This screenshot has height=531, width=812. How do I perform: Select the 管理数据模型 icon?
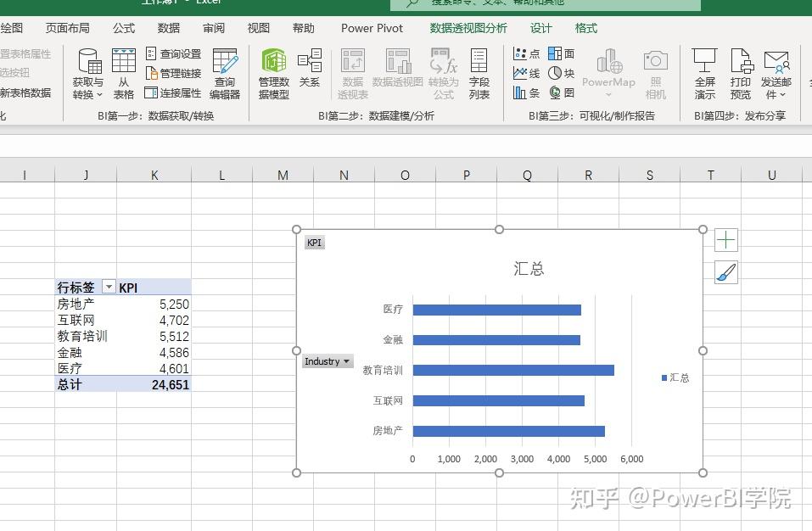click(x=273, y=72)
